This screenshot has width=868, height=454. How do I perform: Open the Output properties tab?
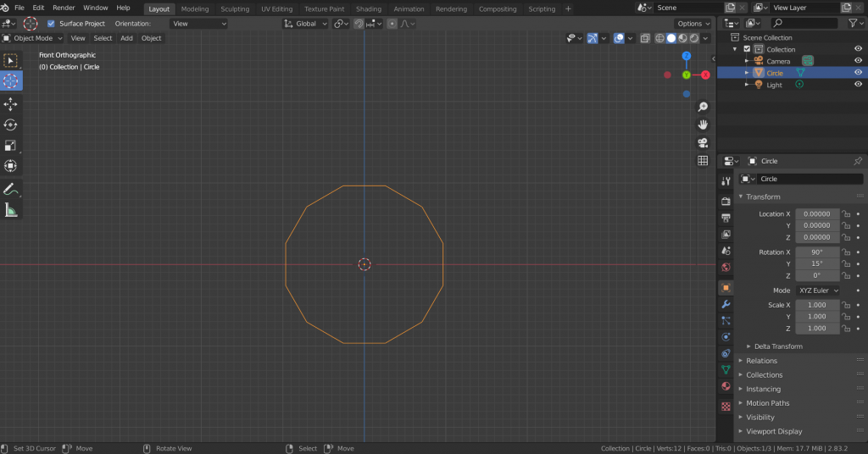pyautogui.click(x=726, y=218)
